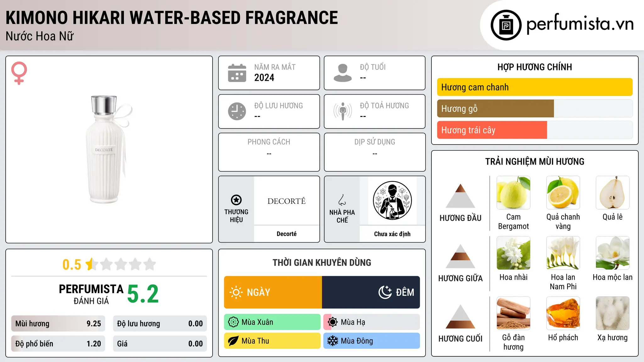Click the 0.5 star rating value
The width and height of the screenshot is (644, 362).
pos(72,265)
